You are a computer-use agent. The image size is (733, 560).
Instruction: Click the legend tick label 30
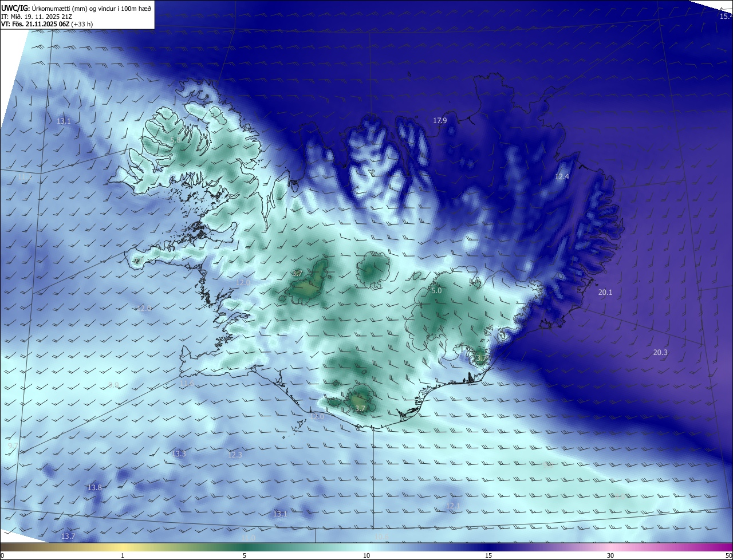pyautogui.click(x=610, y=555)
